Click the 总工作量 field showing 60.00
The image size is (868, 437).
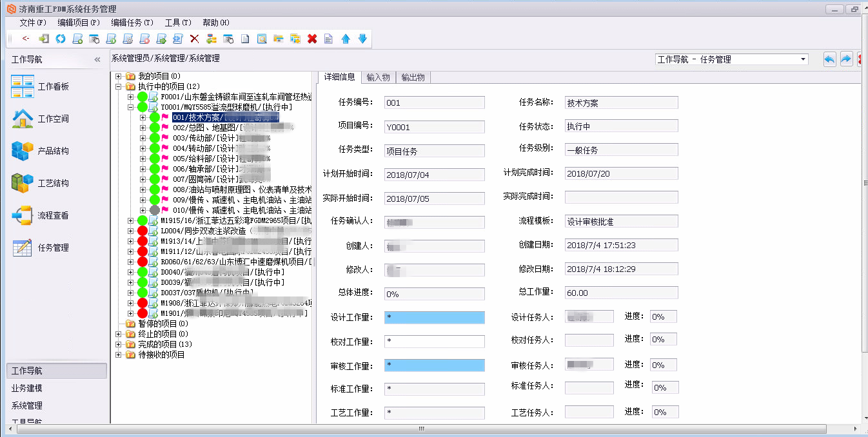pyautogui.click(x=621, y=293)
